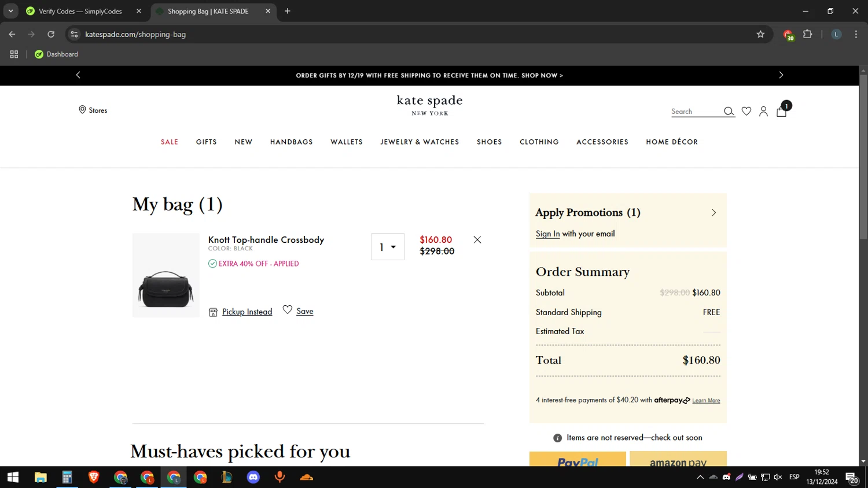The width and height of the screenshot is (868, 488).
Task: Open the shopping bag icon in header
Action: pos(782,110)
